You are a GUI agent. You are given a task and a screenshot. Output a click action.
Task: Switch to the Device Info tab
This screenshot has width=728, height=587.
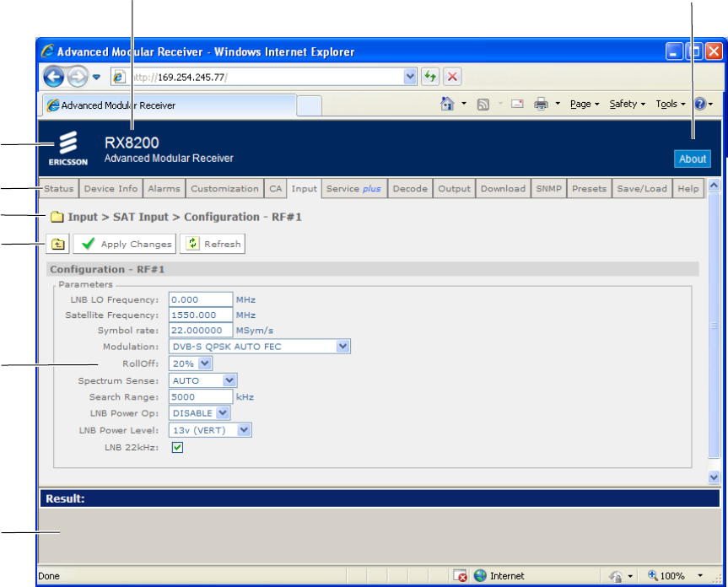111,188
